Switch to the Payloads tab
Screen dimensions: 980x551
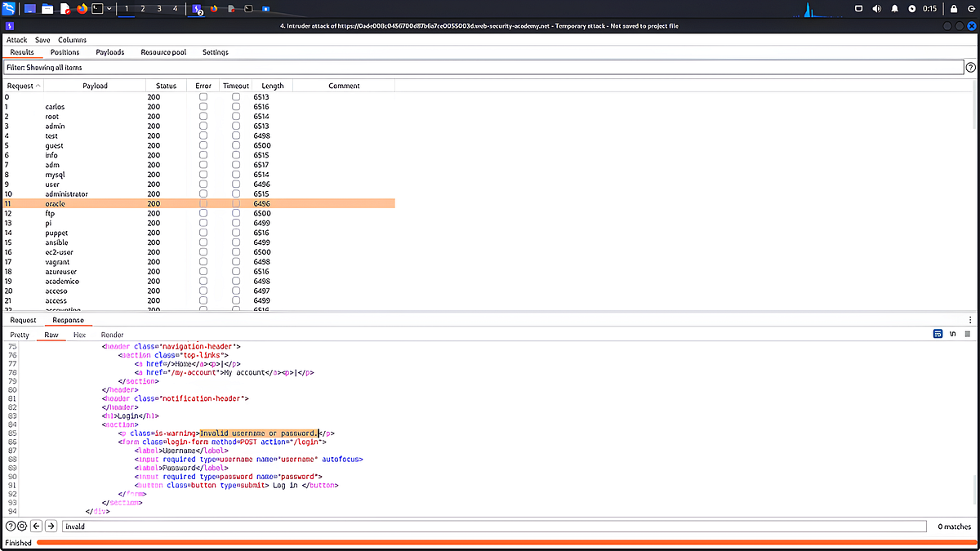tap(109, 51)
